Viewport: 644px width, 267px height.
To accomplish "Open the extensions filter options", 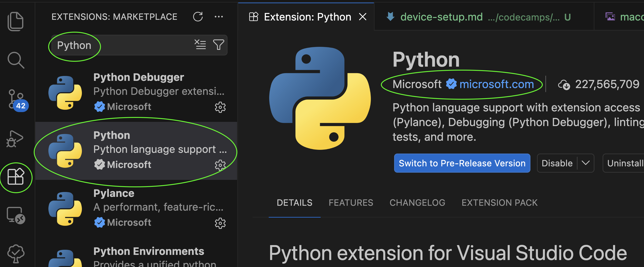I will tap(218, 45).
